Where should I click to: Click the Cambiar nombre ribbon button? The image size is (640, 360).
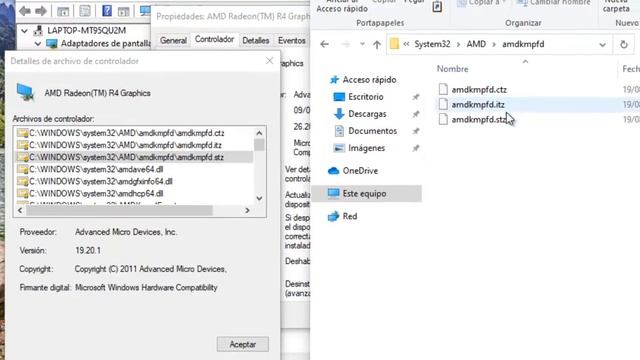point(553,3)
